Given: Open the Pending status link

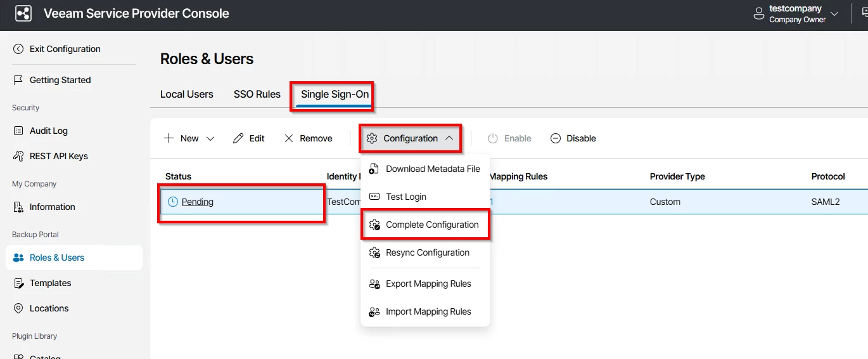Looking at the screenshot, I should tap(198, 202).
